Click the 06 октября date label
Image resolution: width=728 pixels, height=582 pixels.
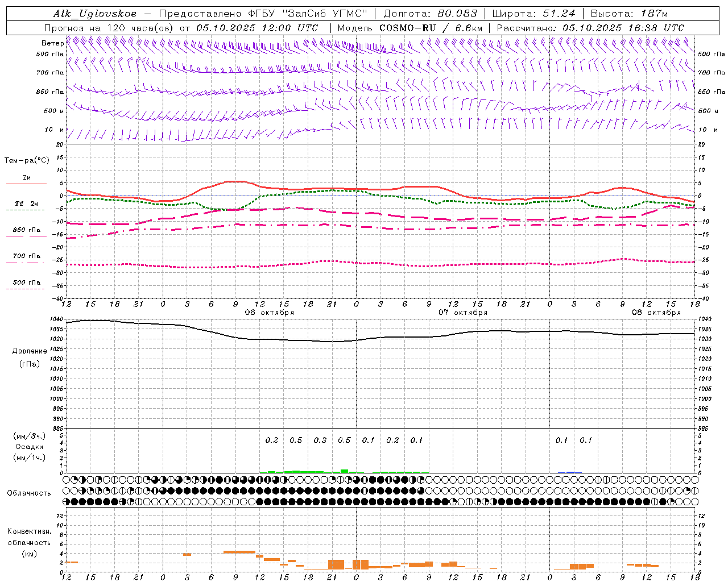coord(270,313)
